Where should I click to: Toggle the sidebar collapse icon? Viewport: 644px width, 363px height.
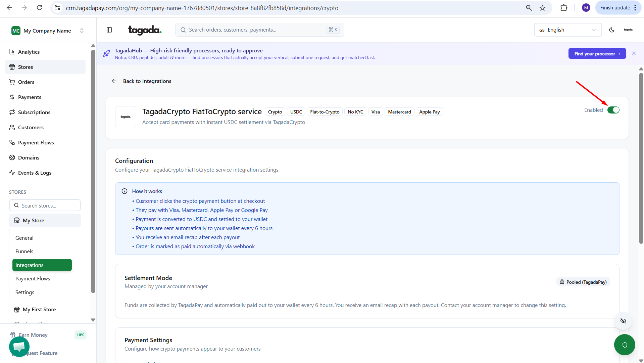[x=109, y=30]
